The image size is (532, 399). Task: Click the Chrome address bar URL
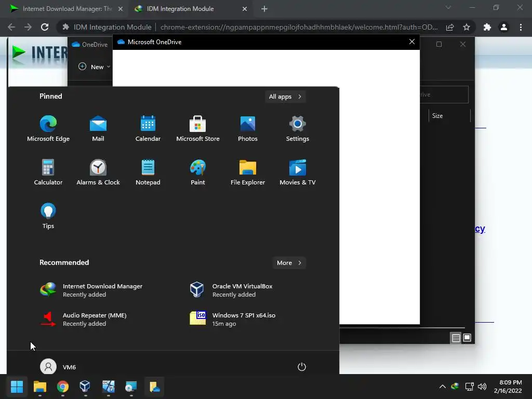[x=299, y=27]
